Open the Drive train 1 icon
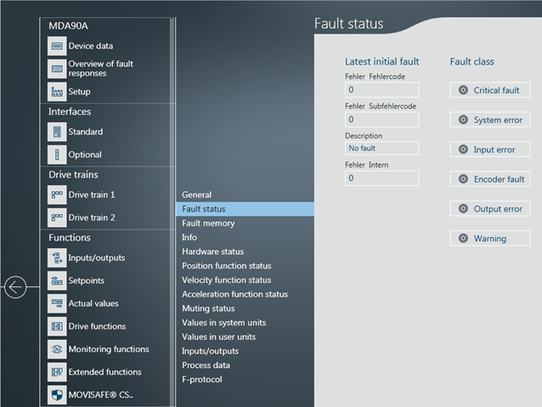 (57, 195)
